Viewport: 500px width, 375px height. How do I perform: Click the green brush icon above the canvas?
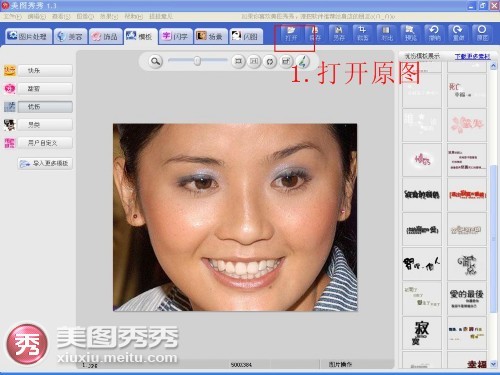[303, 61]
